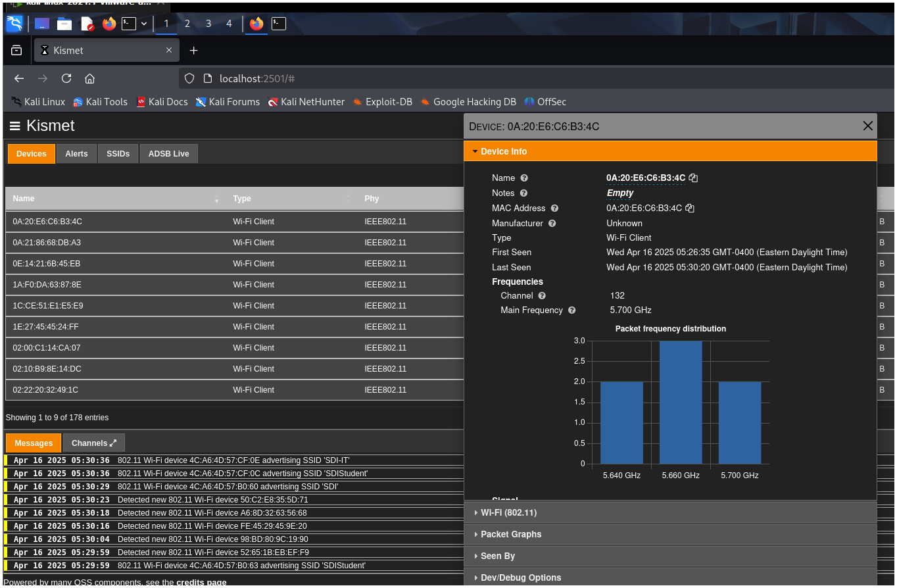Launch terminal from the quick-launch icon with the dropdown arrow
Viewport: 897px width, 588px height.
pyautogui.click(x=129, y=24)
